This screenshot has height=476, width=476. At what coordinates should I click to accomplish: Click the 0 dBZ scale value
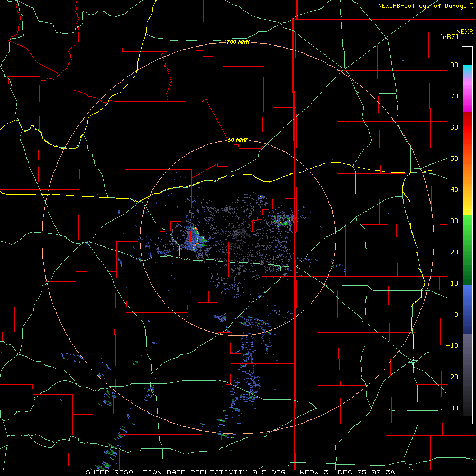point(456,315)
